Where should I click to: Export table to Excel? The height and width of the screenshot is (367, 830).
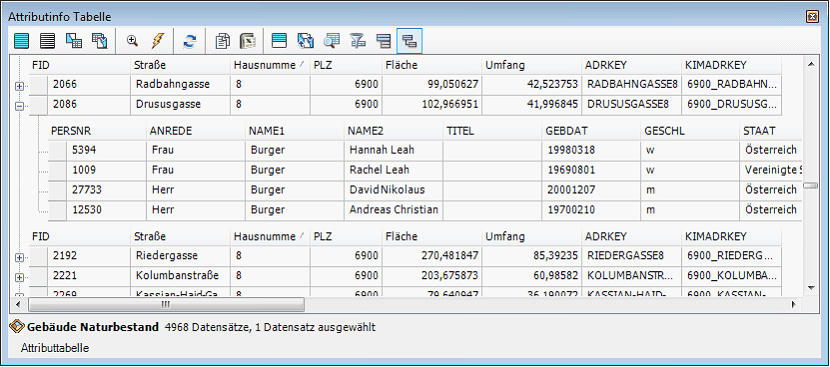(248, 41)
